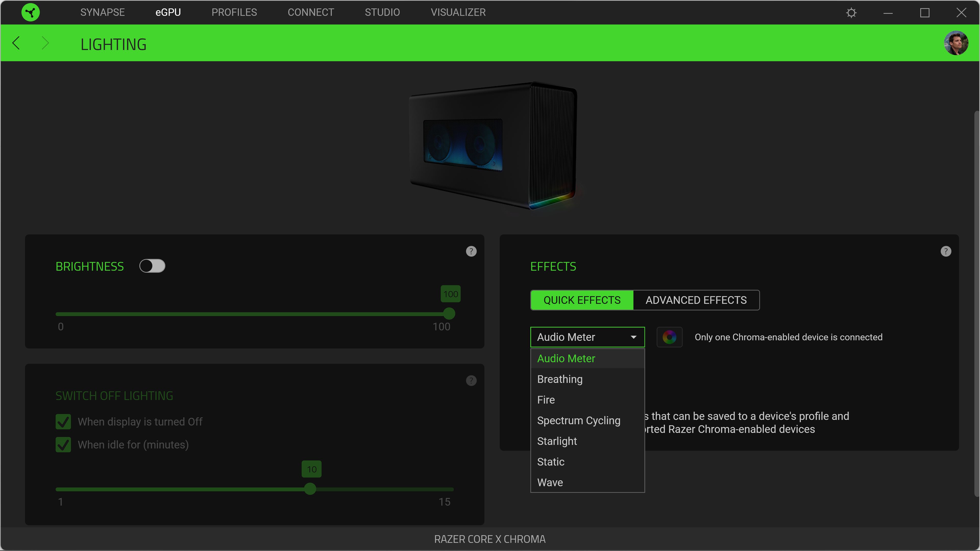Switch to ADVANCED EFFECTS
Screen dimensions: 980x551
point(696,300)
